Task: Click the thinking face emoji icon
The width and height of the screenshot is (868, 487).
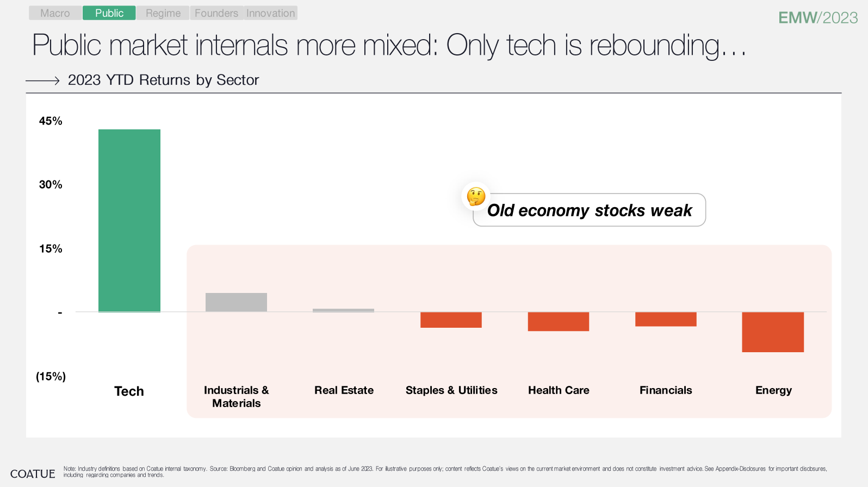Action: pyautogui.click(x=476, y=196)
